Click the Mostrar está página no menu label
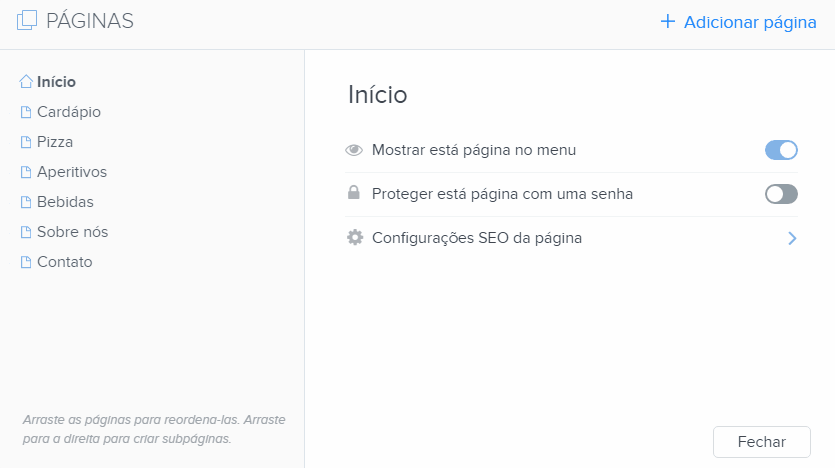The image size is (835, 468). point(474,150)
